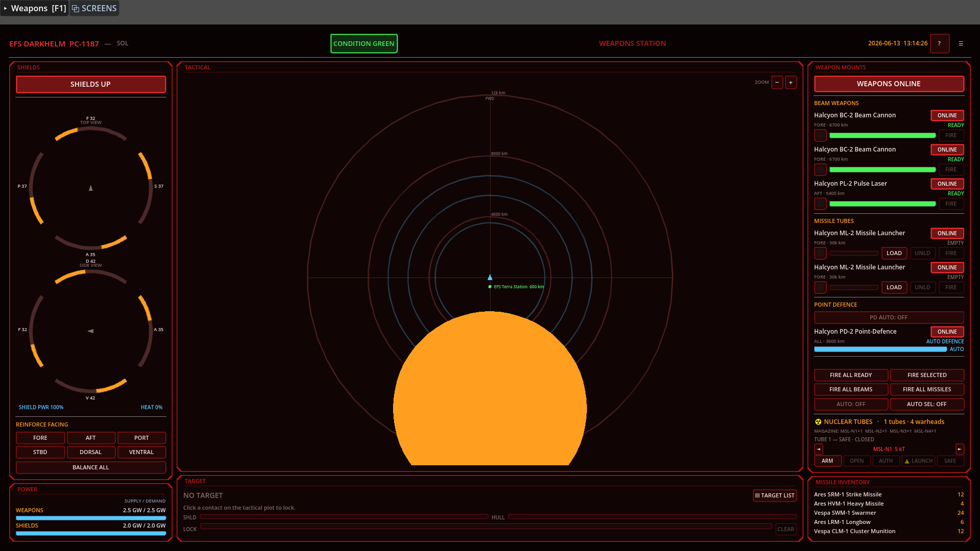Select first BC-2 Beam Cannon checkbox
The width and height of the screenshot is (980, 551).
point(820,136)
